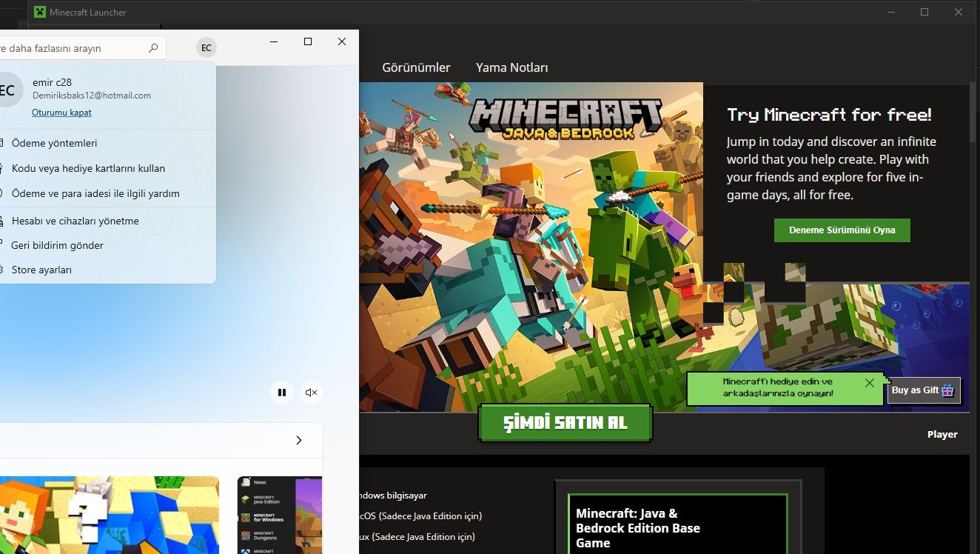Open the Minecraft Alex artwork thumbnail in Store
Viewport: 980px width, 554px height.
(110, 515)
